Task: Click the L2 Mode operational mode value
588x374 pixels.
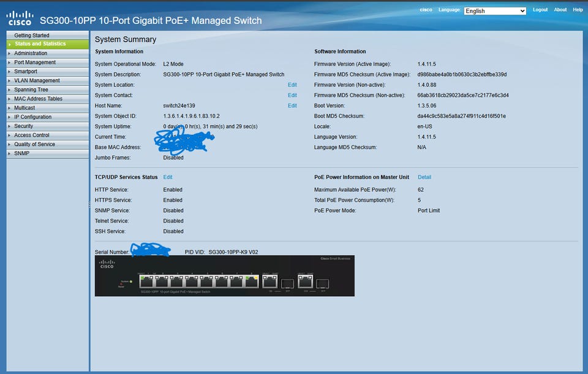Action: coord(173,64)
